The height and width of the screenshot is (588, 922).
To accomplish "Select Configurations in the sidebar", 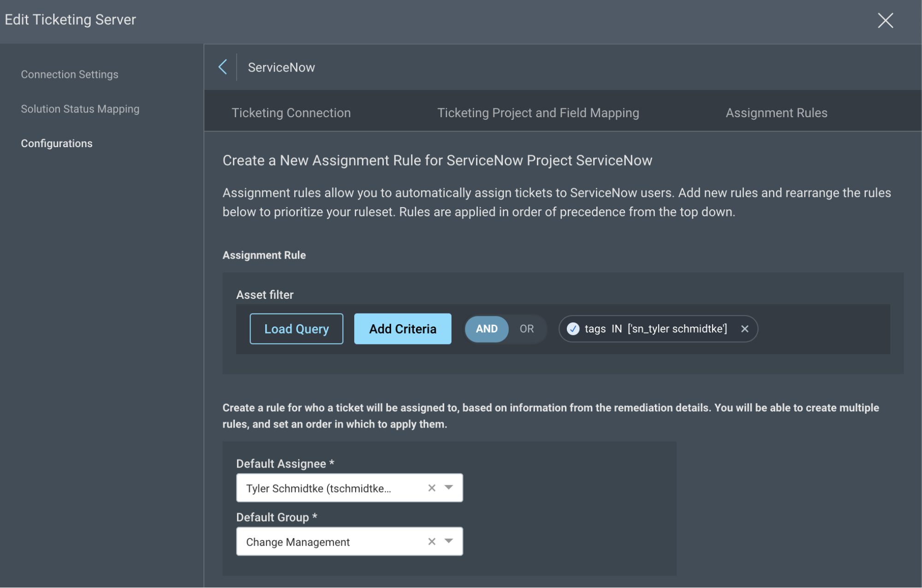I will coord(57,143).
